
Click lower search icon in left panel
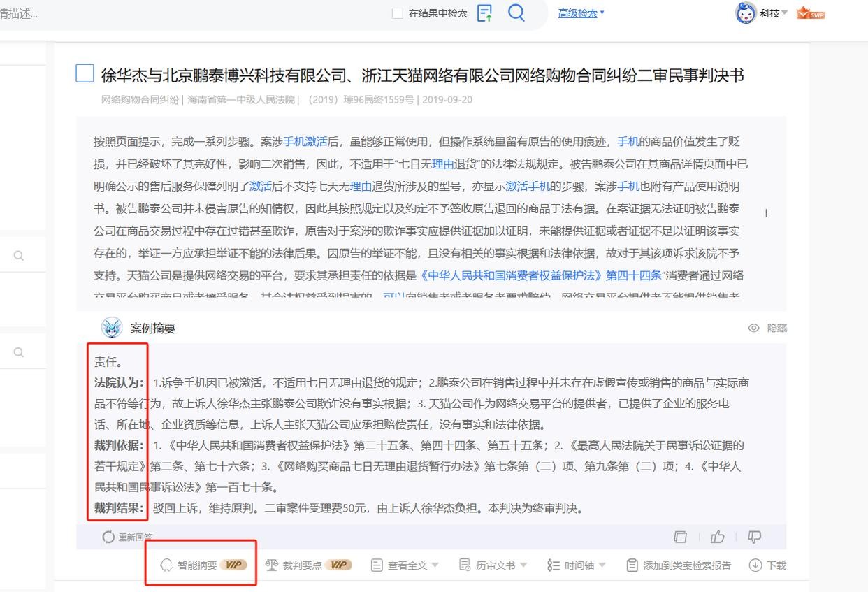[x=19, y=352]
